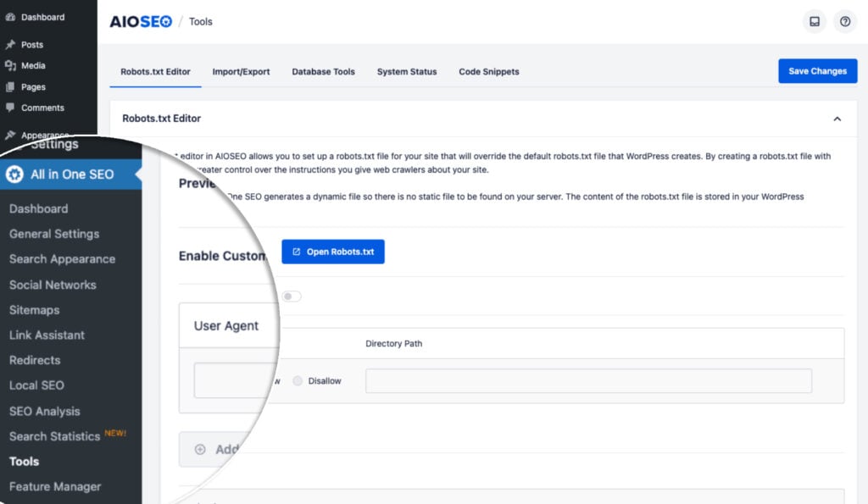Open the help question mark icon
Viewport: 868px width, 504px height.
[x=845, y=21]
